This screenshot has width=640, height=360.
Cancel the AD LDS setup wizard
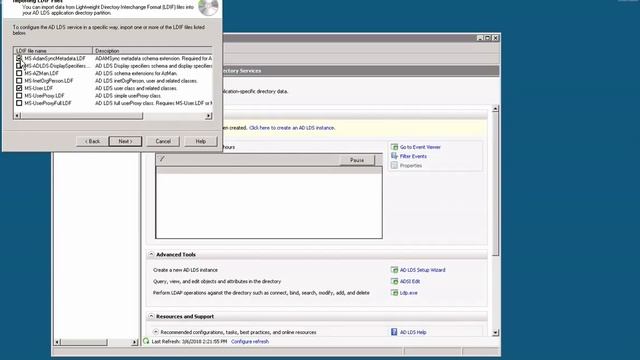click(163, 141)
